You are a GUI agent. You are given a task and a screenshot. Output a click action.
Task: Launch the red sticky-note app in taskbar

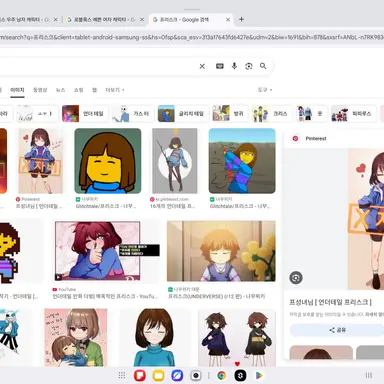tap(140, 375)
